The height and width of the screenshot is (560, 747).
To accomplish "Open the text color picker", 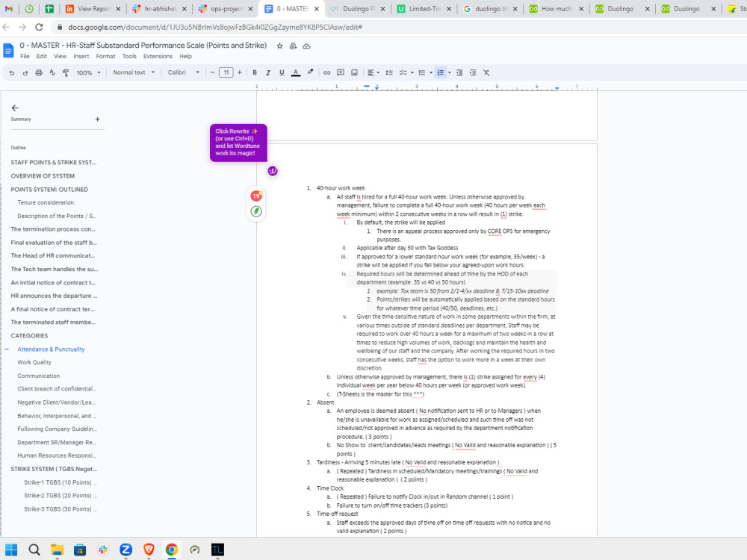I will point(296,73).
